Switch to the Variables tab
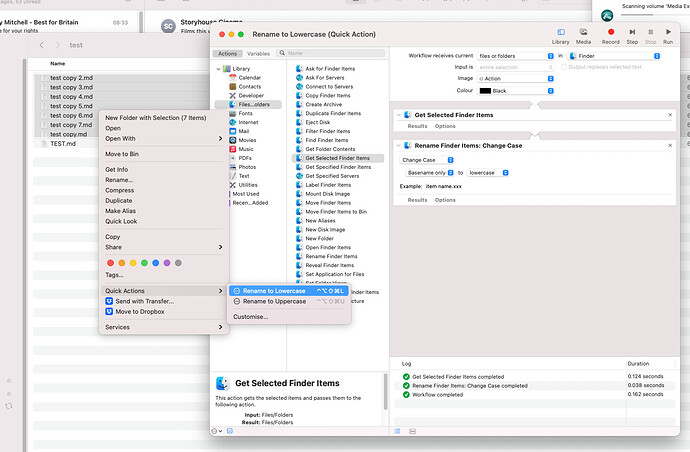 (x=258, y=54)
